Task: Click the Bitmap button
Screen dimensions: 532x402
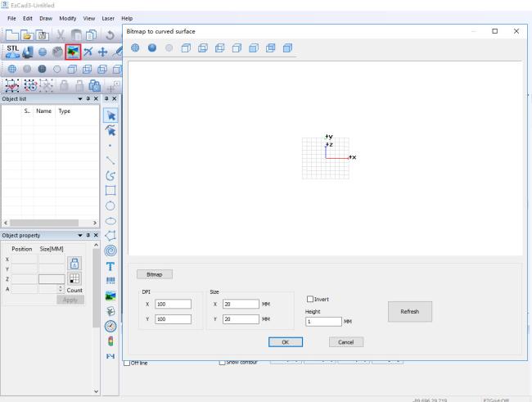Action: click(x=154, y=274)
